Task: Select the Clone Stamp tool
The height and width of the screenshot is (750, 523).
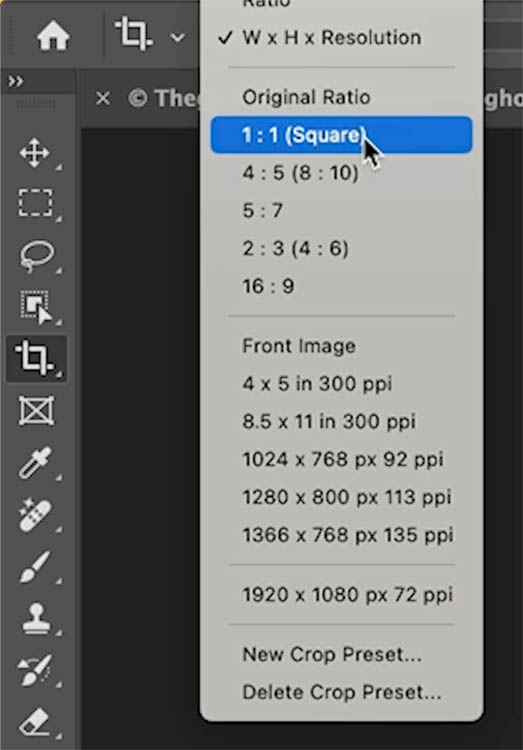Action: click(36, 618)
